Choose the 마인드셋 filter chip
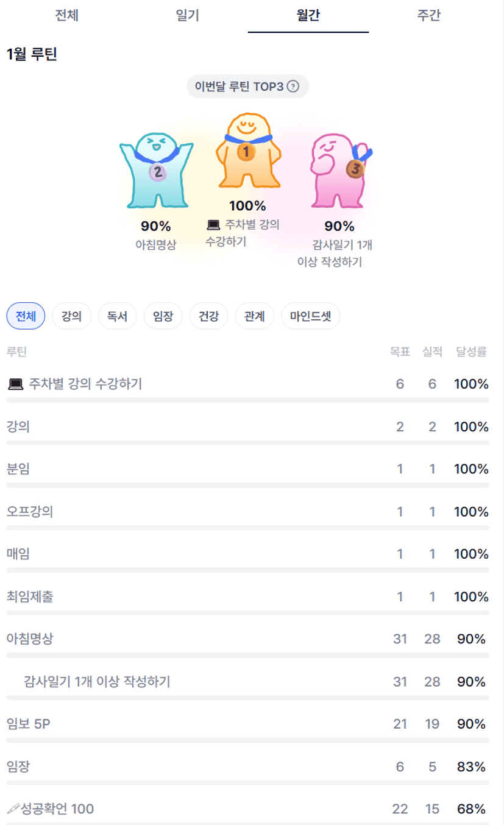Screen dimensions: 504x825 coord(310,316)
